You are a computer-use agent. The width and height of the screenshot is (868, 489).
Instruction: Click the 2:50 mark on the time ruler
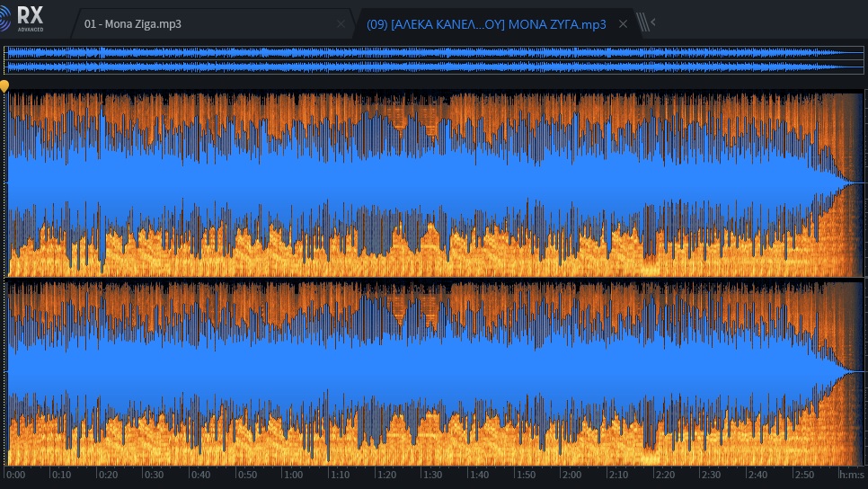pos(804,475)
